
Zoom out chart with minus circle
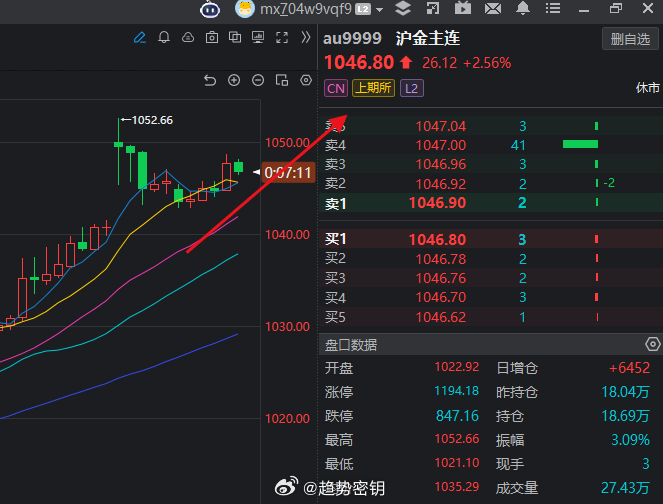pyautogui.click(x=258, y=80)
